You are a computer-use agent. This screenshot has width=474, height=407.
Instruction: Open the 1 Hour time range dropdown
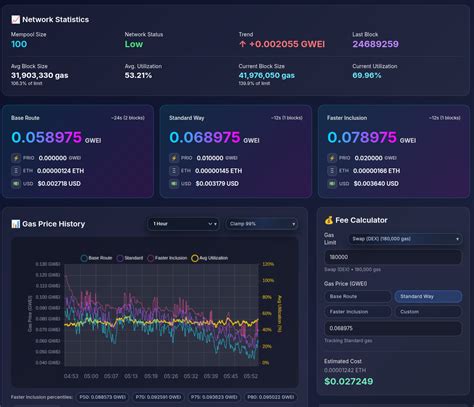click(183, 224)
